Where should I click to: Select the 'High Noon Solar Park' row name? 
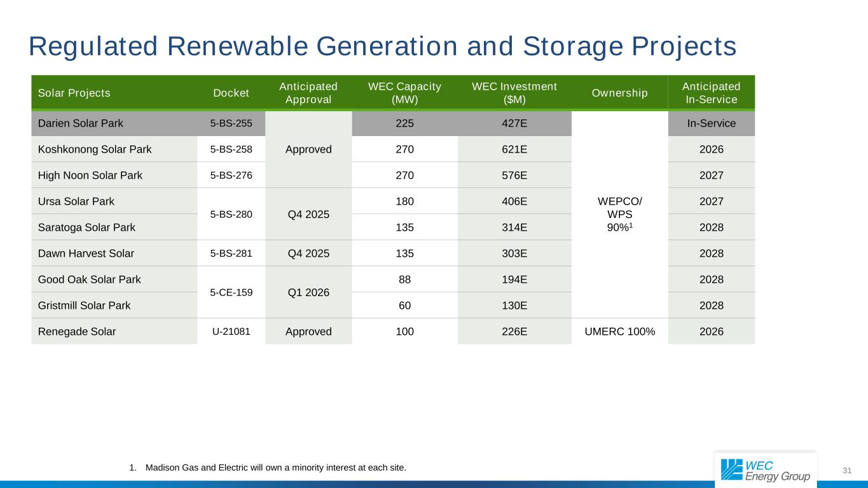(90, 175)
